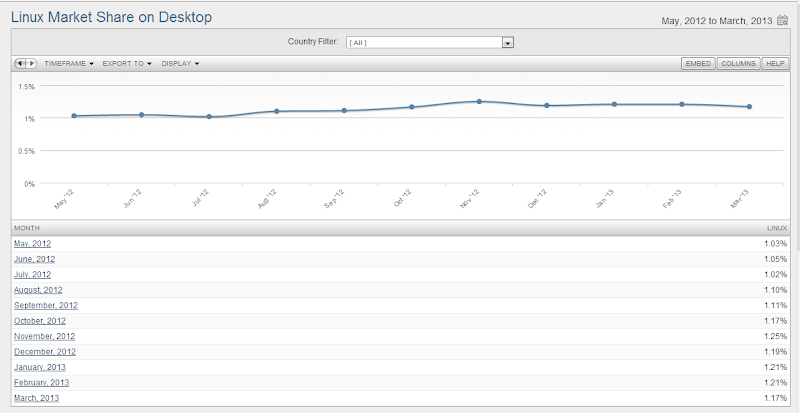Open the date range calendar icon

(x=782, y=20)
